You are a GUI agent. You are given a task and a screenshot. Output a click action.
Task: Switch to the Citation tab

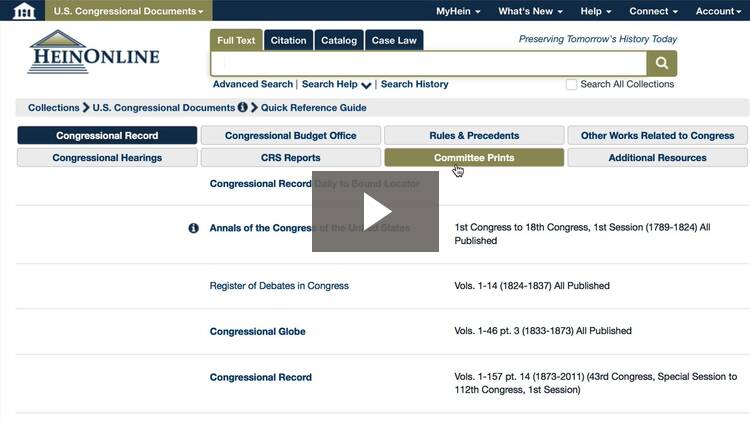tap(288, 40)
